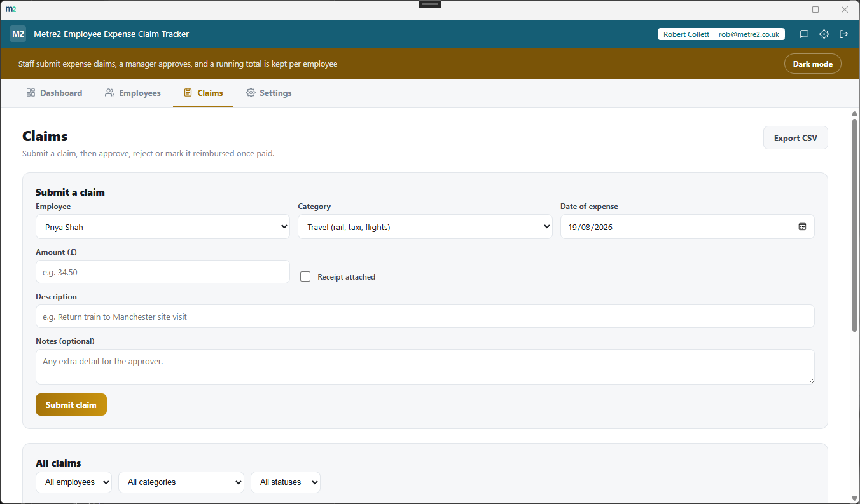Minimize the application window

coord(787,10)
